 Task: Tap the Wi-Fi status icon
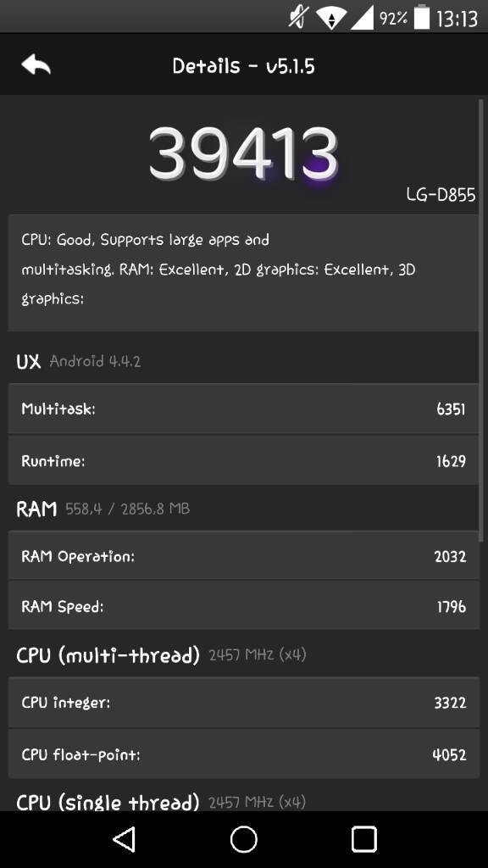click(x=331, y=19)
